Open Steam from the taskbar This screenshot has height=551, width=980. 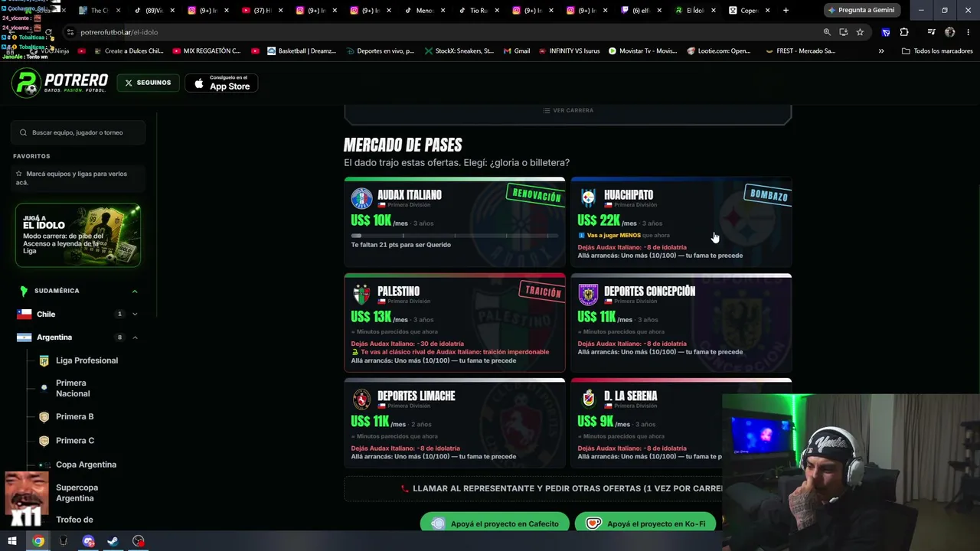[x=113, y=541]
